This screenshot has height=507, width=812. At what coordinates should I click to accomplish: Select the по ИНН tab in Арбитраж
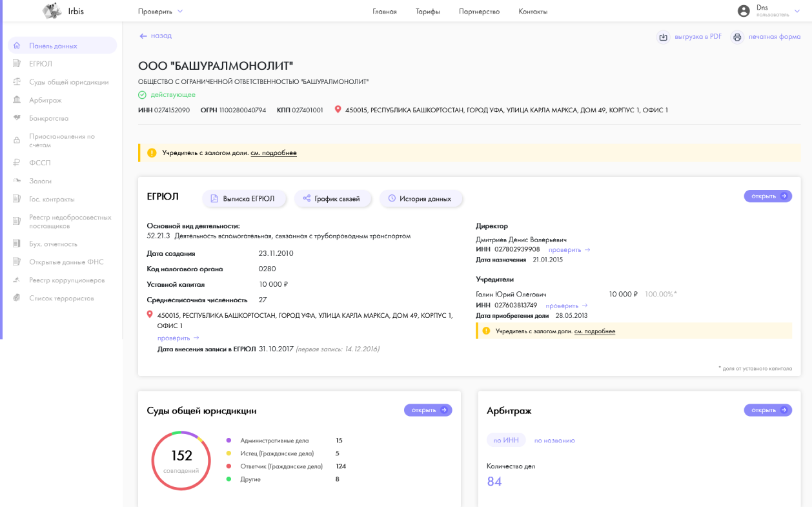tap(506, 440)
